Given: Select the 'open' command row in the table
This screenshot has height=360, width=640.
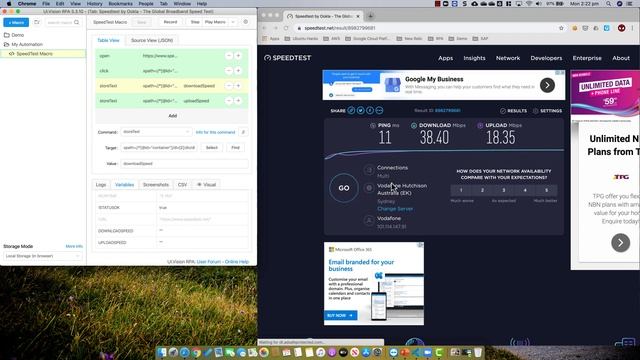Looking at the screenshot, I should (x=172, y=56).
